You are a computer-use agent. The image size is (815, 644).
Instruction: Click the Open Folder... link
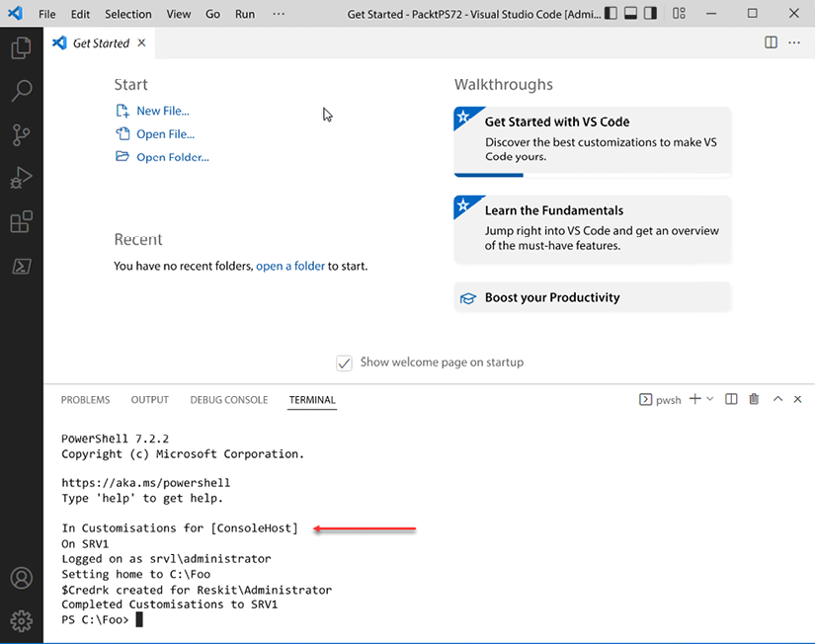coord(173,157)
